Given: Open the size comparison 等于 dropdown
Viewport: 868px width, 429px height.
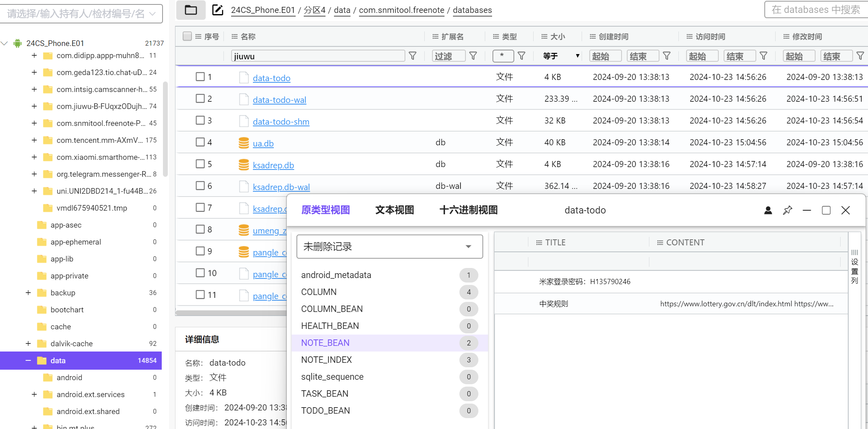Looking at the screenshot, I should pos(561,56).
